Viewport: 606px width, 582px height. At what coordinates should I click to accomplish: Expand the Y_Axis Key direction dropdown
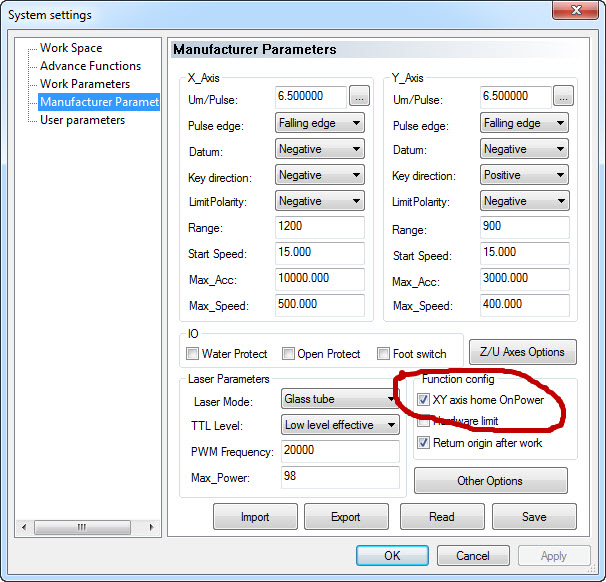[523, 175]
